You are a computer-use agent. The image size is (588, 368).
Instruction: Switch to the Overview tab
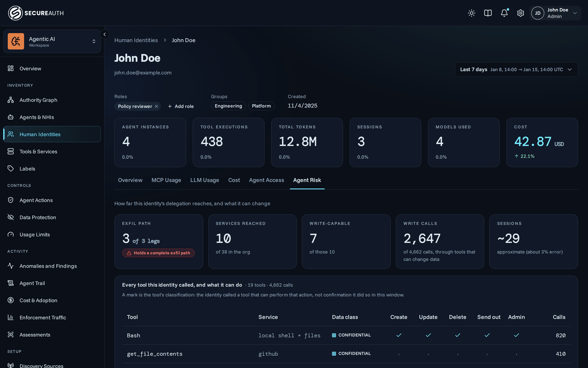tap(130, 180)
